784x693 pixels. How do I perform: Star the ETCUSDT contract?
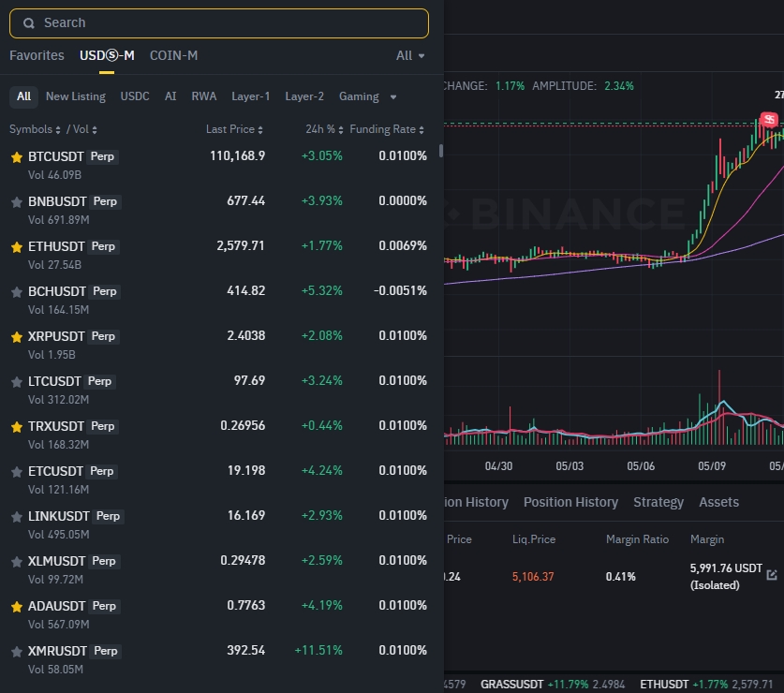[17, 472]
